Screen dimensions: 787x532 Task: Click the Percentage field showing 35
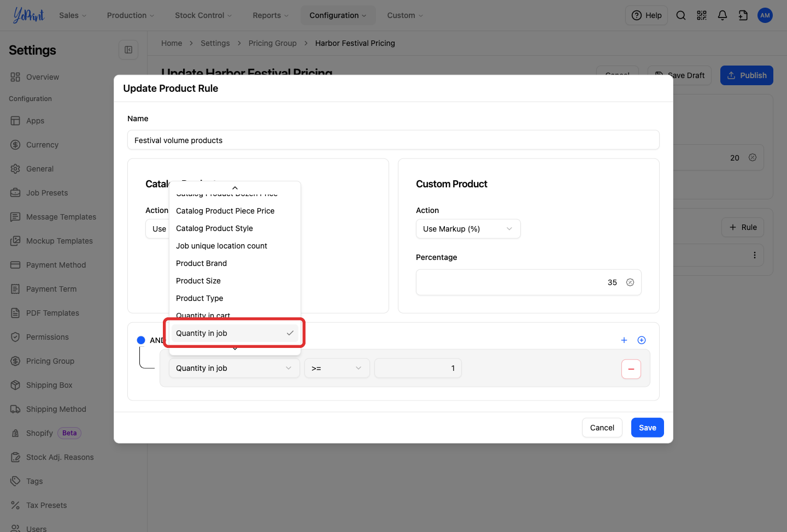pos(528,282)
